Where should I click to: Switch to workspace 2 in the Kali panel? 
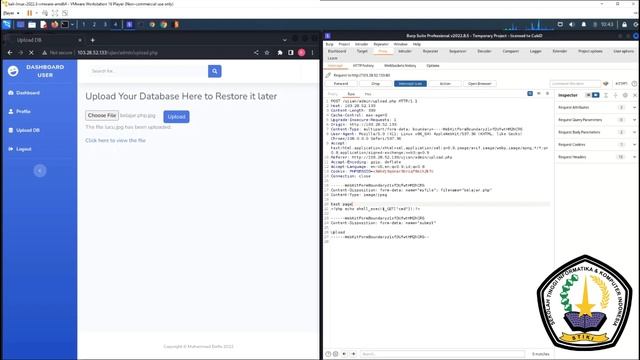coord(94,24)
